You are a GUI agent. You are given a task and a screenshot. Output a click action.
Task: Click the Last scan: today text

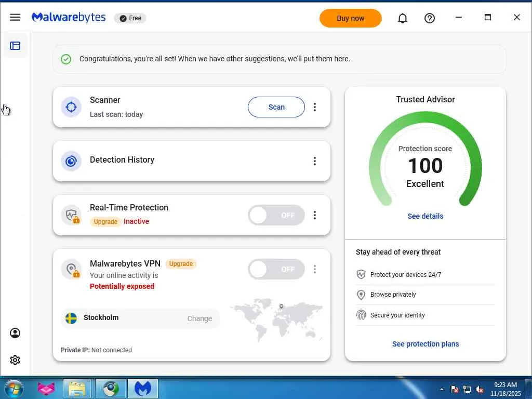pos(116,114)
